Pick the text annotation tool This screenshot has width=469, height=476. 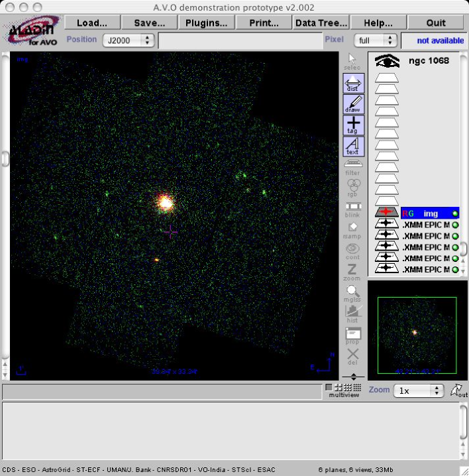tap(353, 147)
